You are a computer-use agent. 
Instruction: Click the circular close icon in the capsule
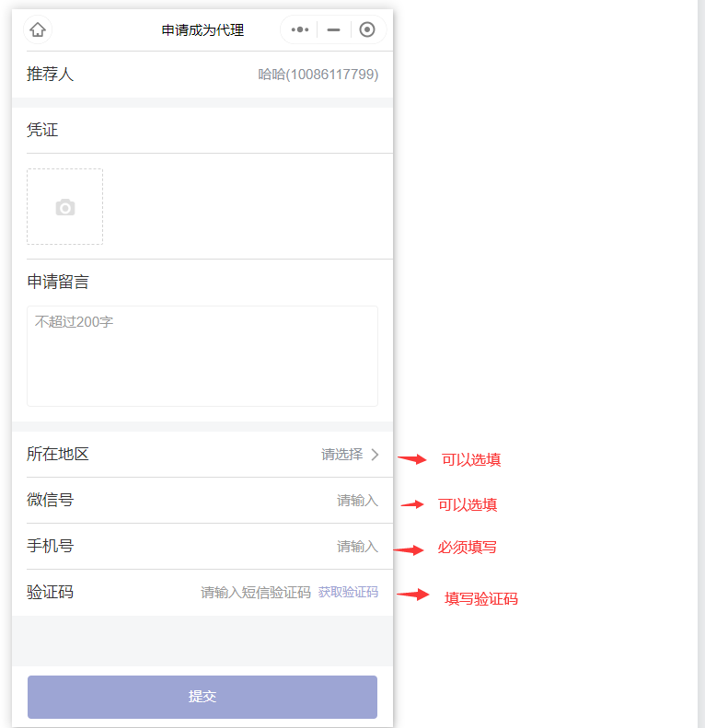click(367, 29)
